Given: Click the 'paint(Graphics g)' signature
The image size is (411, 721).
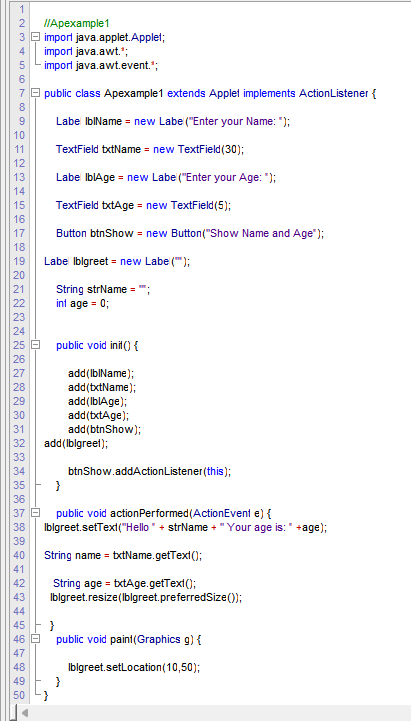Looking at the screenshot, I should tap(152, 639).
